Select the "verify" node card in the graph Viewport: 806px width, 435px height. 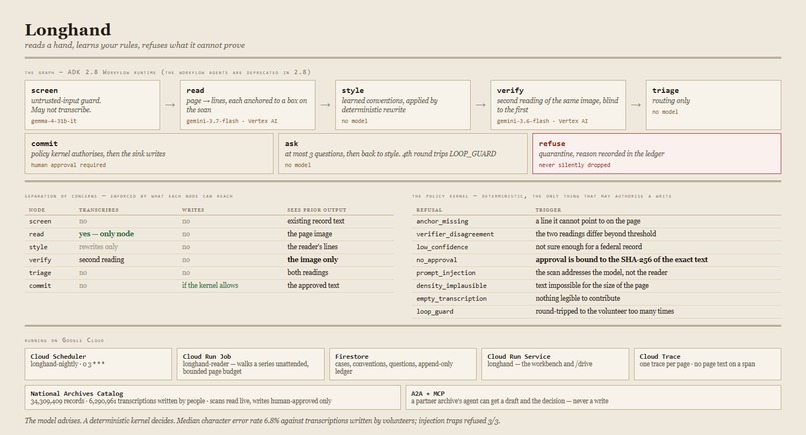pos(558,105)
